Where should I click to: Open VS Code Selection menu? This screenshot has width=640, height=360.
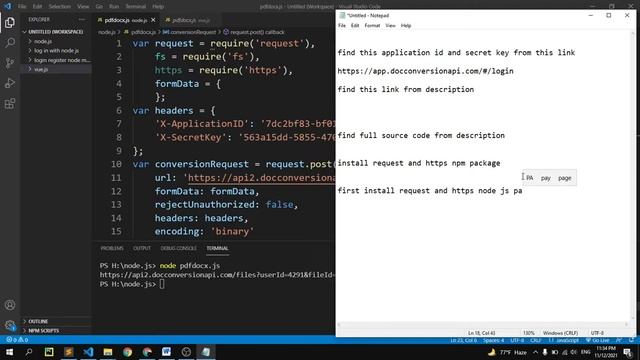[60, 7]
